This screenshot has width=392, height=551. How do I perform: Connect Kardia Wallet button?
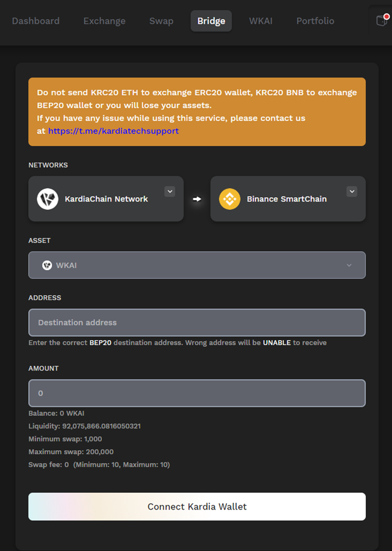click(197, 506)
